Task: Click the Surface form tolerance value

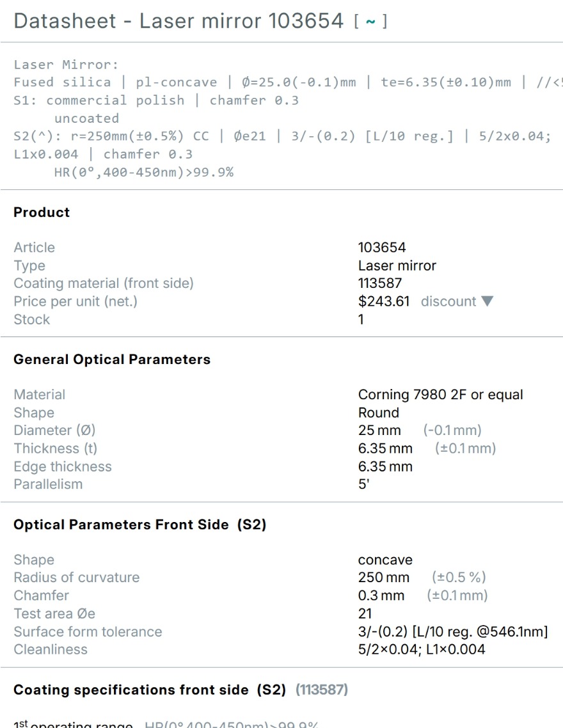Action: pyautogui.click(x=453, y=631)
